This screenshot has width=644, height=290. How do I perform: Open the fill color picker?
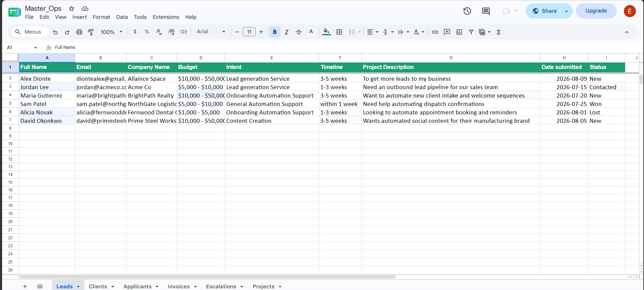pyautogui.click(x=326, y=32)
